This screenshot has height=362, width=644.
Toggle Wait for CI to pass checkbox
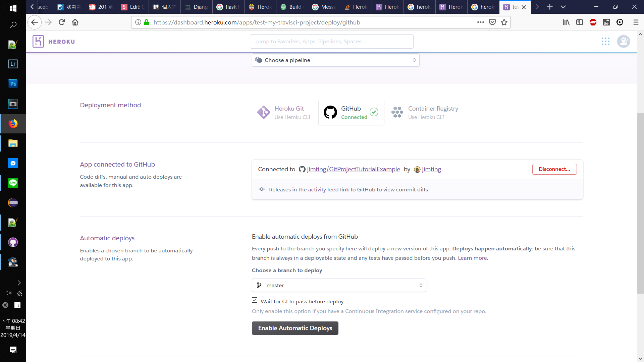[x=255, y=300]
